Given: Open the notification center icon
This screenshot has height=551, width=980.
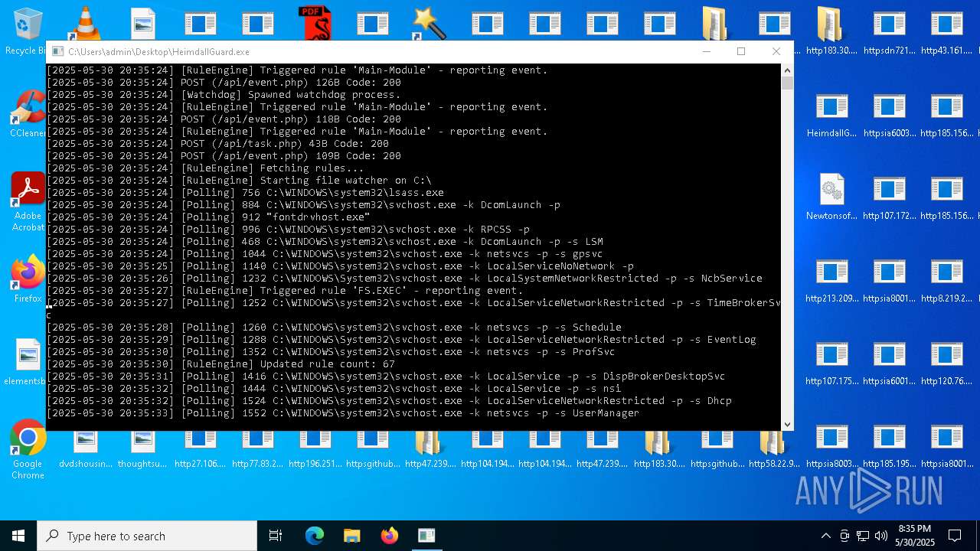Looking at the screenshot, I should coord(955,536).
